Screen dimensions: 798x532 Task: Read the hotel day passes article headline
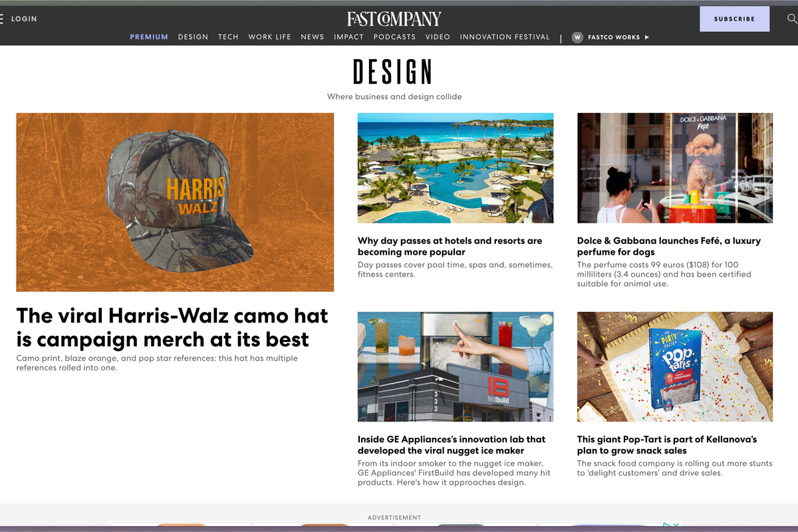pos(450,246)
